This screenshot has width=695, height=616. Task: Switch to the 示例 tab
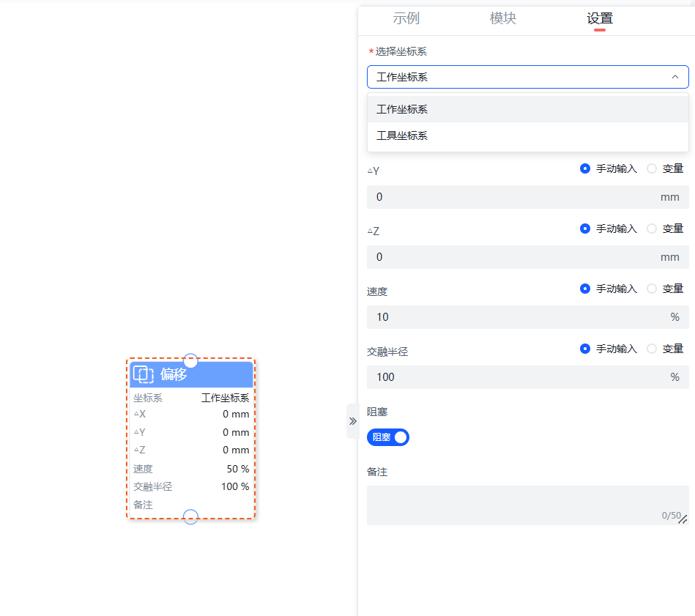pyautogui.click(x=406, y=19)
